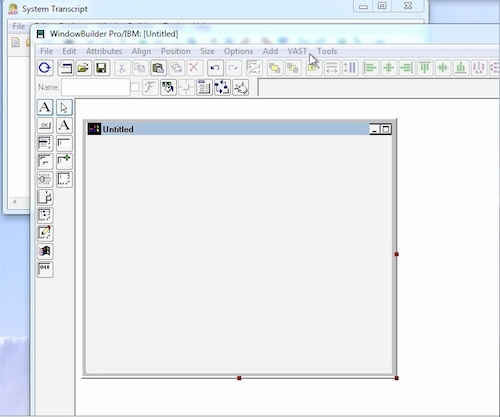This screenshot has height=417, width=500.
Task: Select the large A text palette category
Action: [x=45, y=108]
